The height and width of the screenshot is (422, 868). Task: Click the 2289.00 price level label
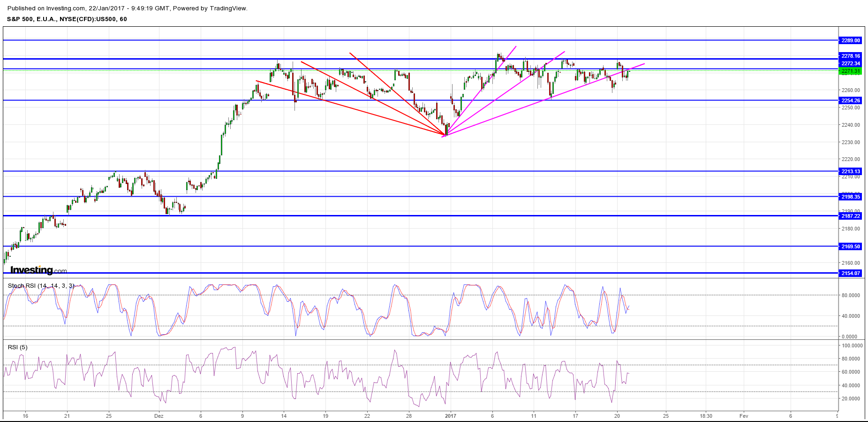click(x=850, y=40)
